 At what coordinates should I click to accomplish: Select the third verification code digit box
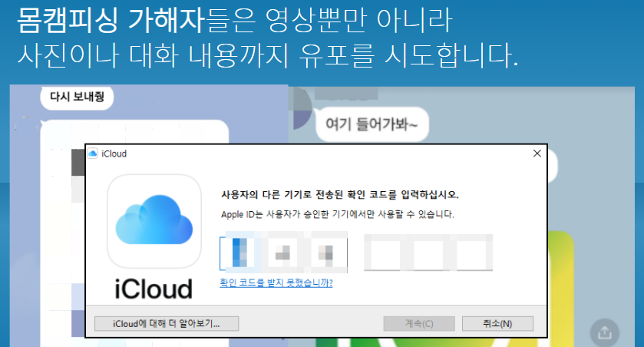[x=326, y=252]
